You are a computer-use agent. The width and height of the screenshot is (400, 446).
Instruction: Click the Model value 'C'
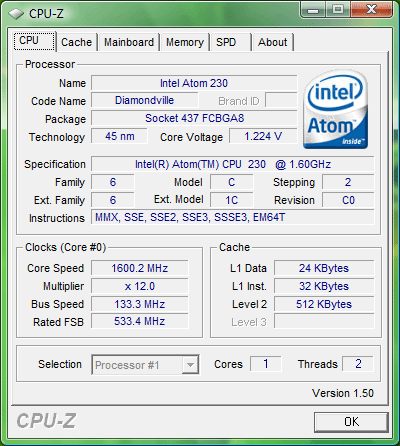click(231, 182)
